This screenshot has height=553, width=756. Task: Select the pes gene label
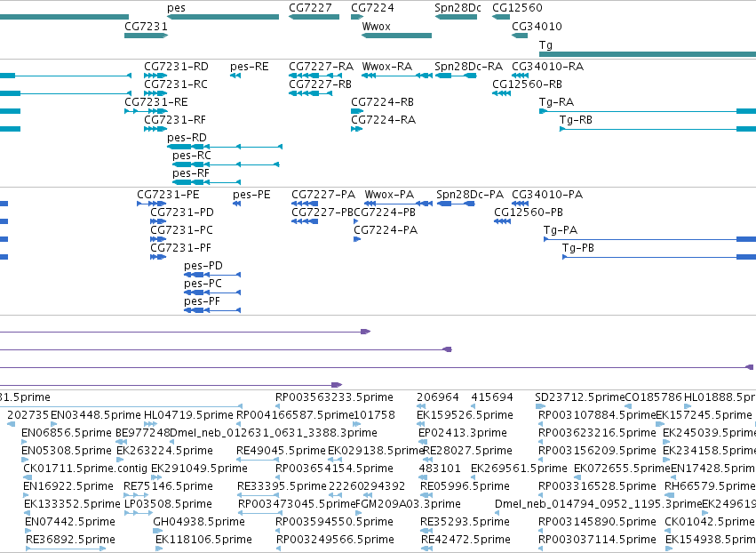(x=176, y=8)
